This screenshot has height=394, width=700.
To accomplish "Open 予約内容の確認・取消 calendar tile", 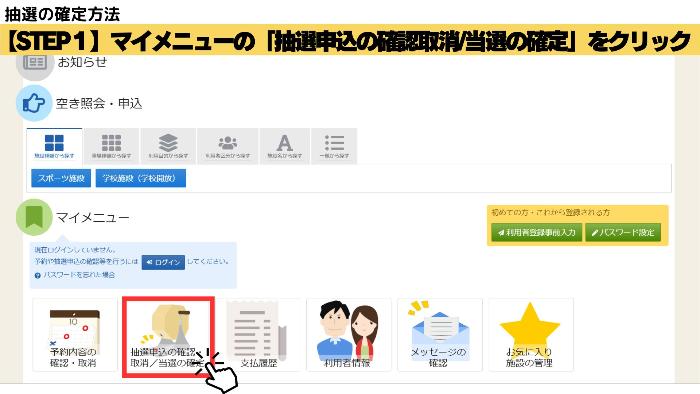I will (75, 336).
